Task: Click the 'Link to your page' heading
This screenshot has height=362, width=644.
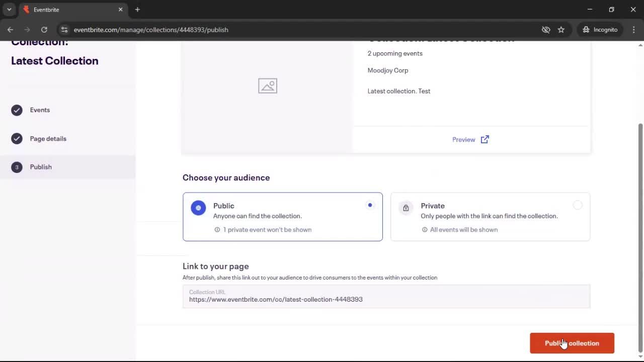Action: click(215, 266)
